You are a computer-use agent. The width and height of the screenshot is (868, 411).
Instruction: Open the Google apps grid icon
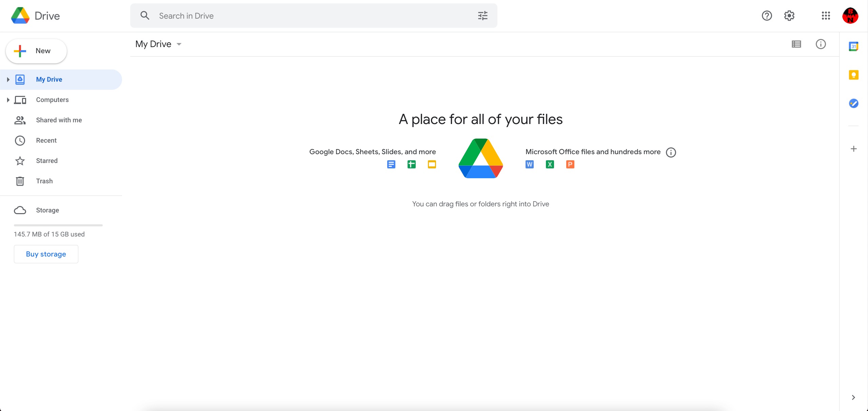pyautogui.click(x=826, y=16)
